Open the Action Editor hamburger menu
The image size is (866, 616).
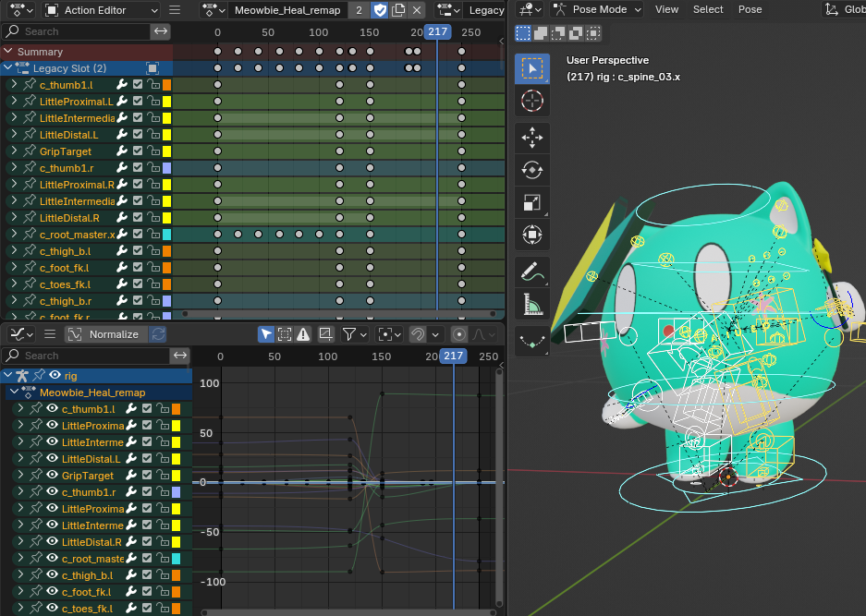pyautogui.click(x=175, y=10)
